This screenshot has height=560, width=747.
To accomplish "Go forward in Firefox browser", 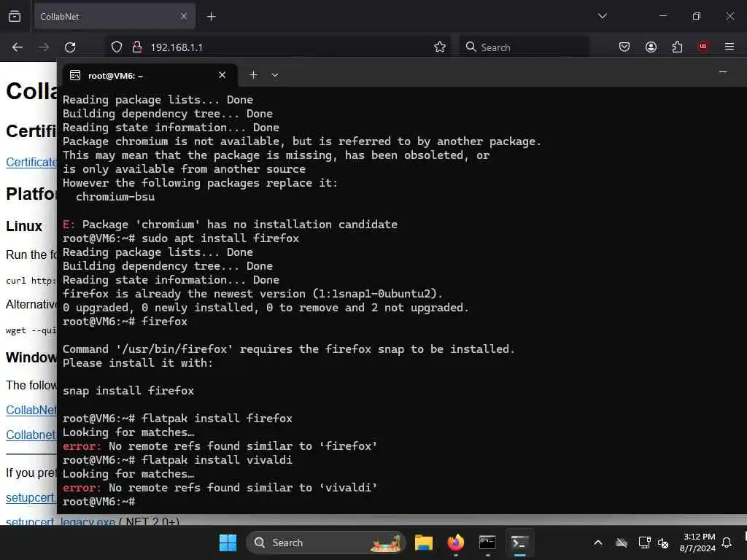I will (43, 47).
